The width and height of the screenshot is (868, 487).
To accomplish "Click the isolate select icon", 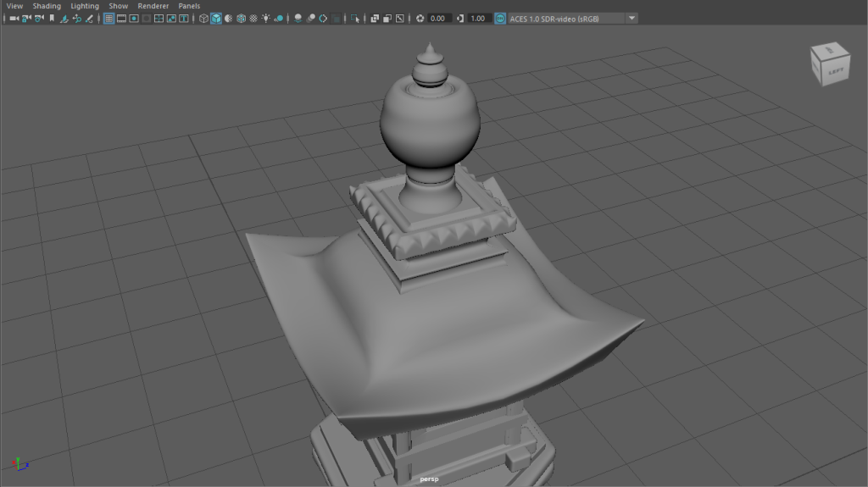I will 354,18.
